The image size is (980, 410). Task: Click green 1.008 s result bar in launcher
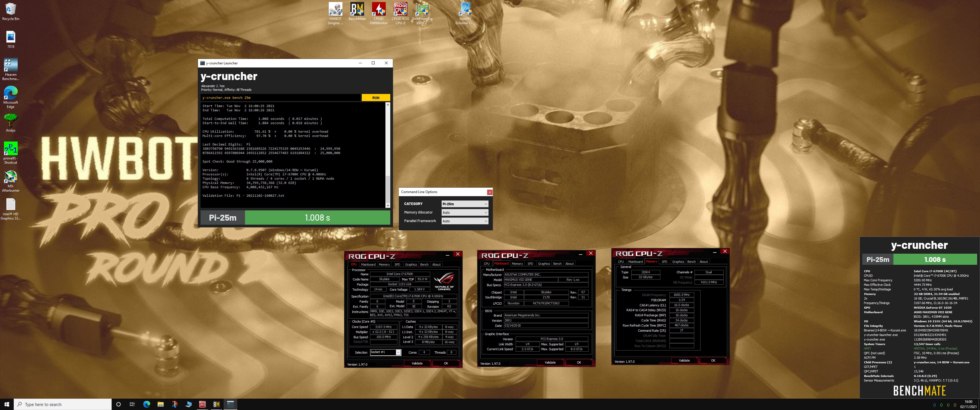click(x=317, y=218)
